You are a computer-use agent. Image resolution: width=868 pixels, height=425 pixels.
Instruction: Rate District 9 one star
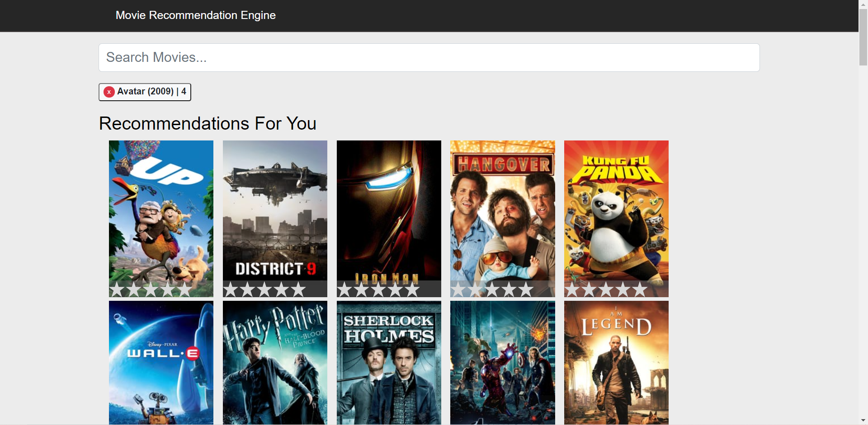pyautogui.click(x=231, y=289)
